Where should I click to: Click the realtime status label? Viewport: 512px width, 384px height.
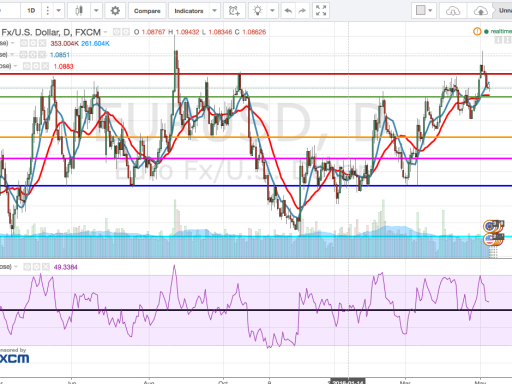(501, 31)
